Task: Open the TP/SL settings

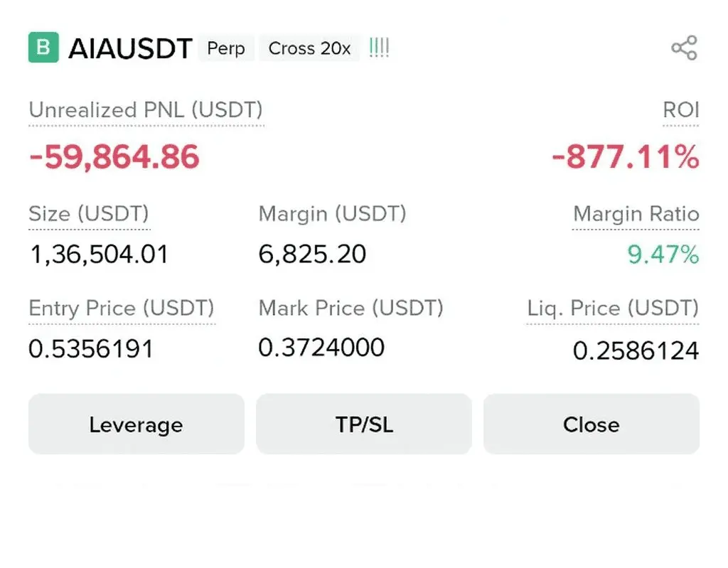Action: (x=364, y=424)
